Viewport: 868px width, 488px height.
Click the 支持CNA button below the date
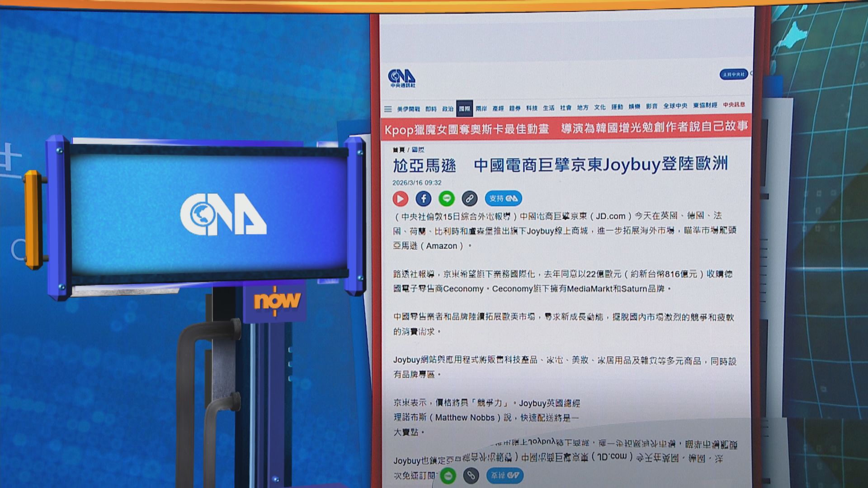coord(503,198)
